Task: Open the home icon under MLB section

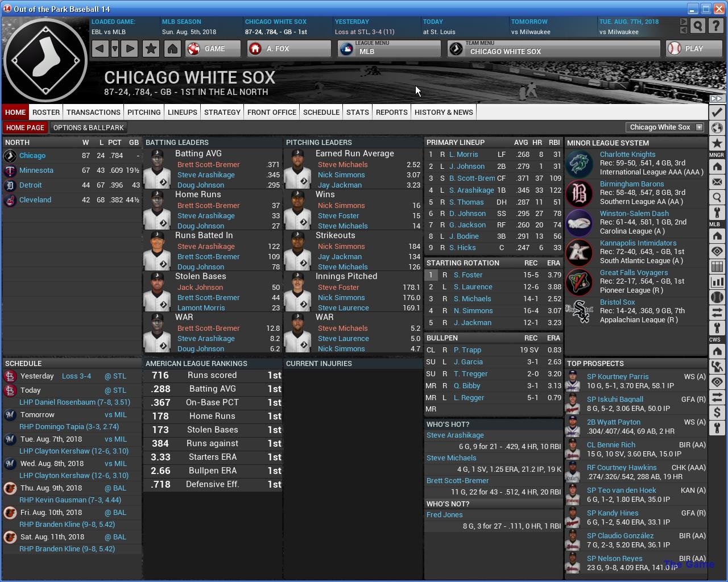Action: (717, 236)
